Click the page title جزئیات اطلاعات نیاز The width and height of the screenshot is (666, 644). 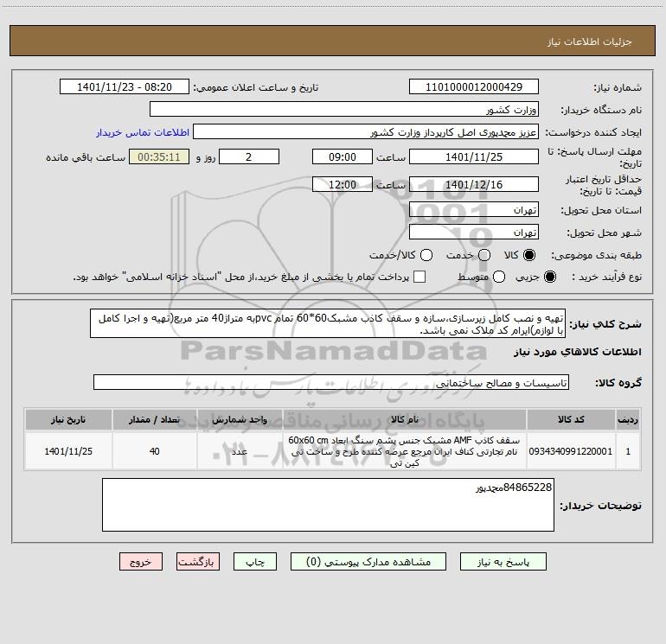pos(590,41)
